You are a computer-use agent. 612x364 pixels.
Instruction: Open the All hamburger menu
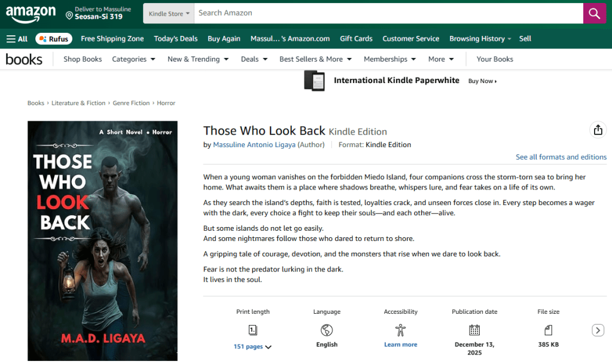pos(17,39)
